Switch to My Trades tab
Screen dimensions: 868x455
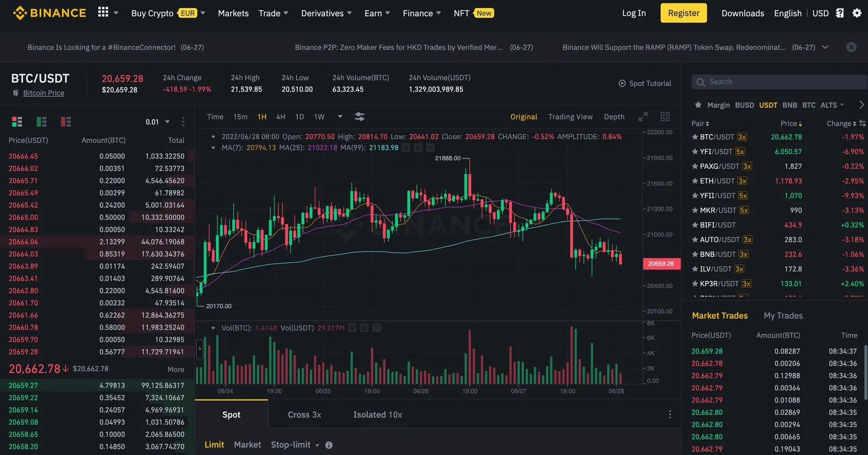pyautogui.click(x=783, y=315)
